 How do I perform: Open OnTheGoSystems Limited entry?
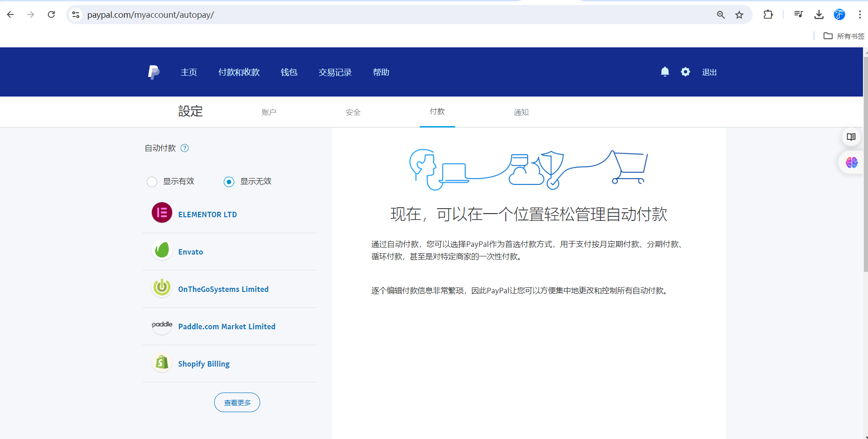(x=223, y=289)
